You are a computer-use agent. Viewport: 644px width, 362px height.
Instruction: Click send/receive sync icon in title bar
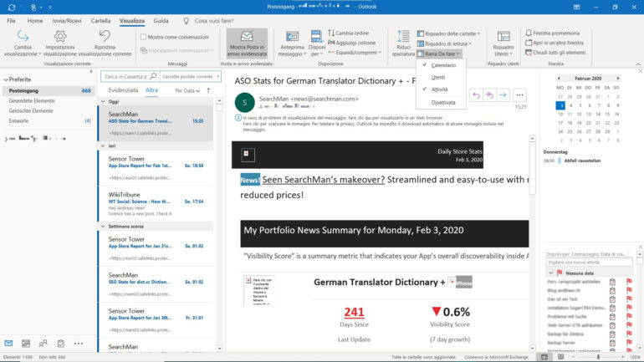[x=12, y=7]
